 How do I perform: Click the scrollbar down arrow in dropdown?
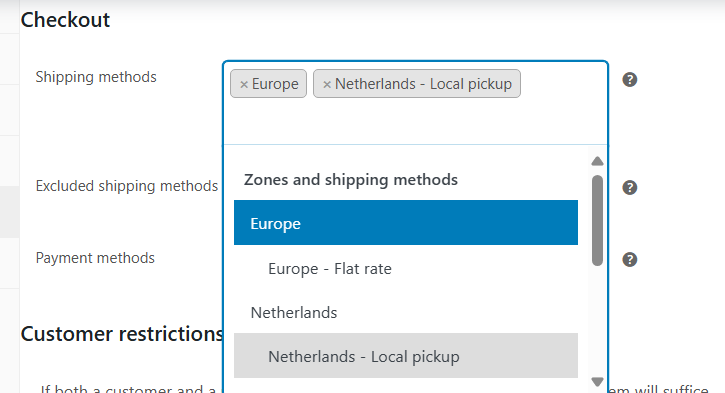pyautogui.click(x=597, y=381)
